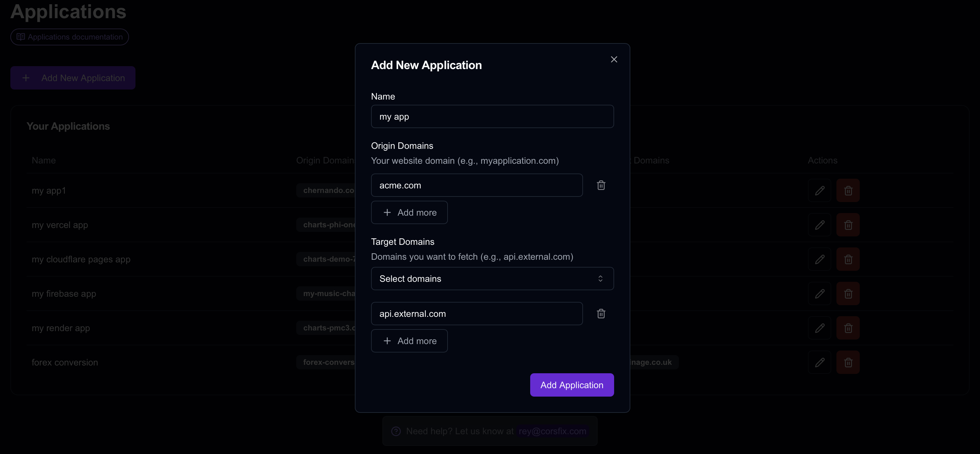Add more origin domains
This screenshot has width=980, height=454.
coord(409,212)
